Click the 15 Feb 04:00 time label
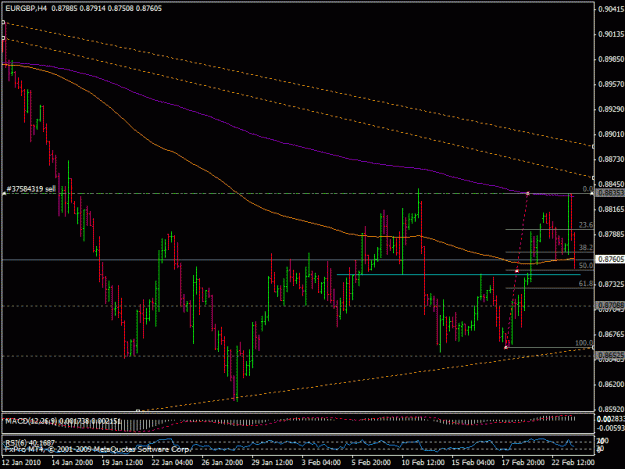 [473, 462]
